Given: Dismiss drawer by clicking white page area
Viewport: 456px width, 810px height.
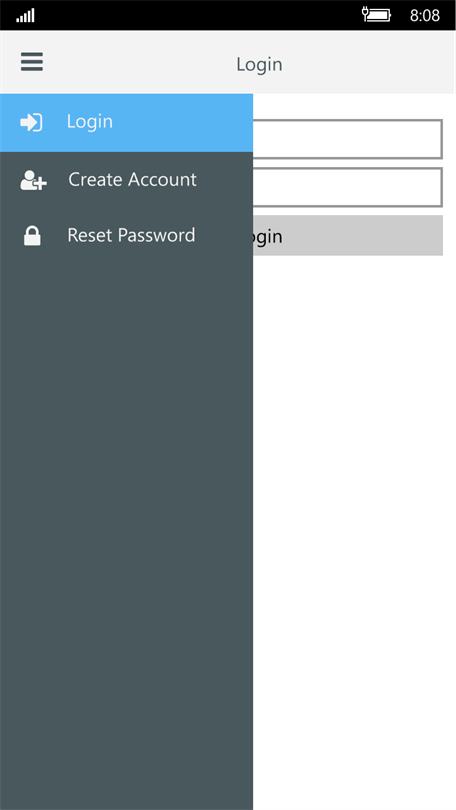Looking at the screenshot, I should 354,517.
